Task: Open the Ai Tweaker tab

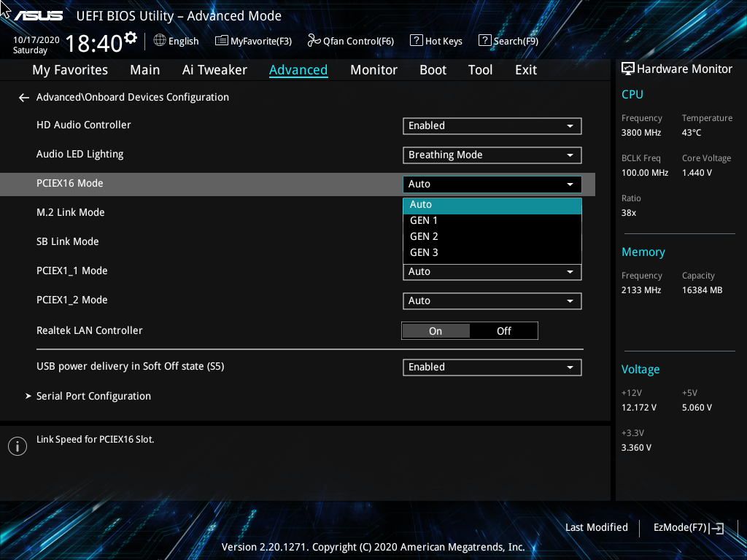Action: coord(214,70)
